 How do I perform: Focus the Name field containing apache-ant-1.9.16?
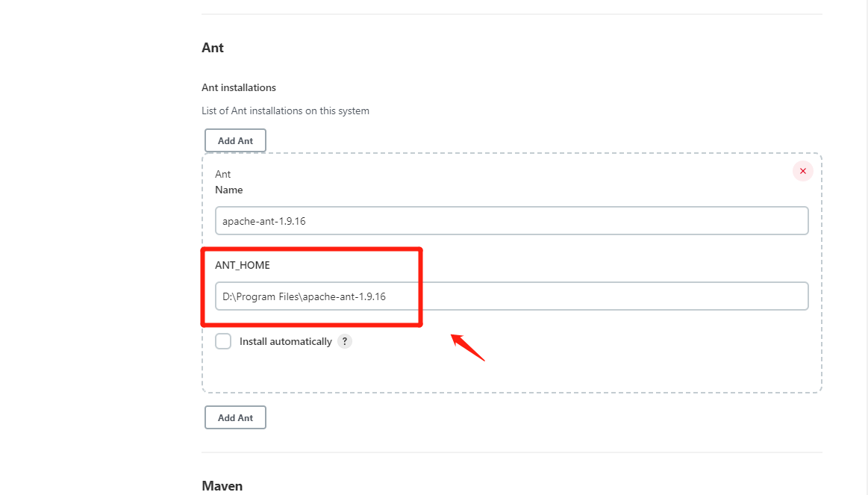point(511,221)
